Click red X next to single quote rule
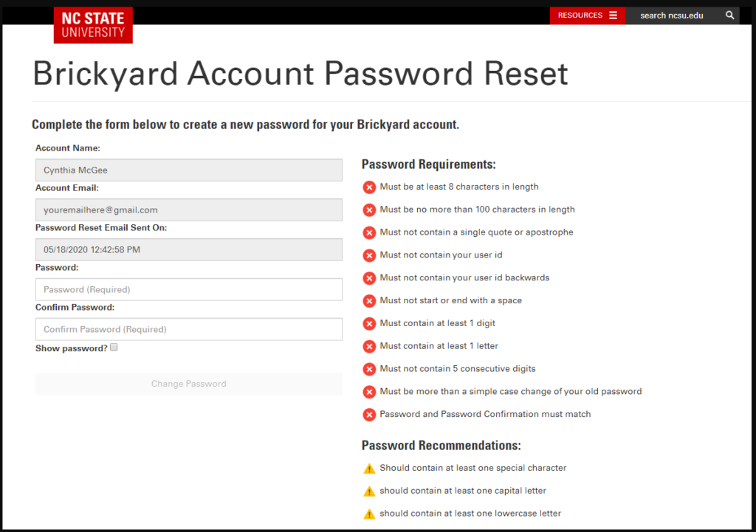 369,232
